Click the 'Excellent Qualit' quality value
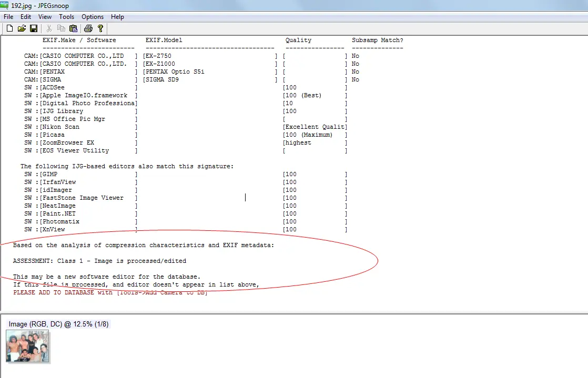 (x=315, y=127)
